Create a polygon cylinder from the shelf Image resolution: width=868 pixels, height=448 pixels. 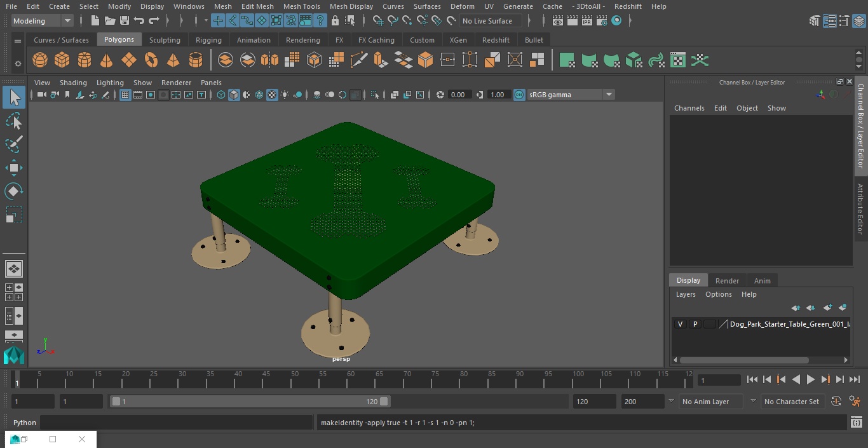(84, 60)
